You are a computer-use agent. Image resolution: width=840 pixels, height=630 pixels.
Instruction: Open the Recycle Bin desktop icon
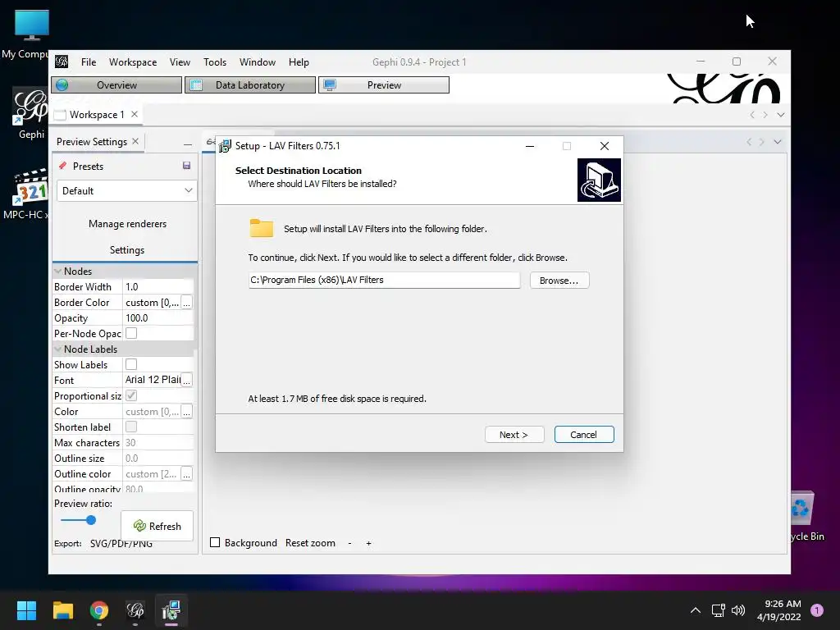coord(807,516)
